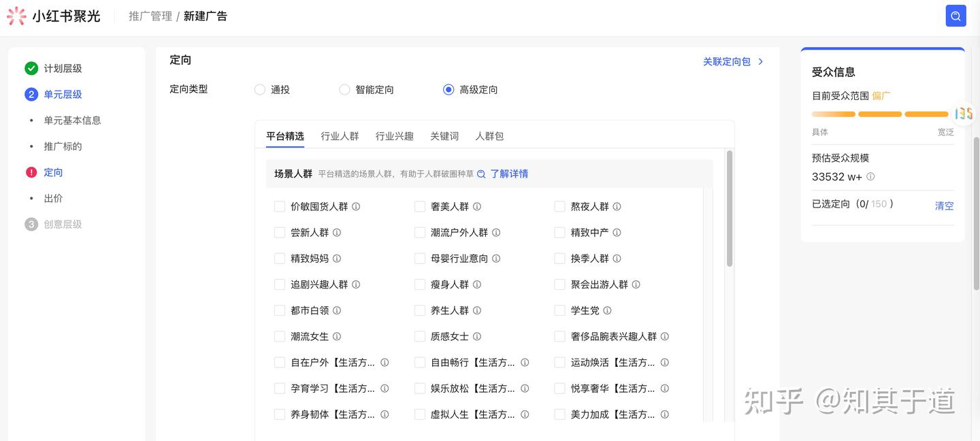Image resolution: width=980 pixels, height=441 pixels.
Task: Click info icon beside 换季人群
Action: [617, 258]
